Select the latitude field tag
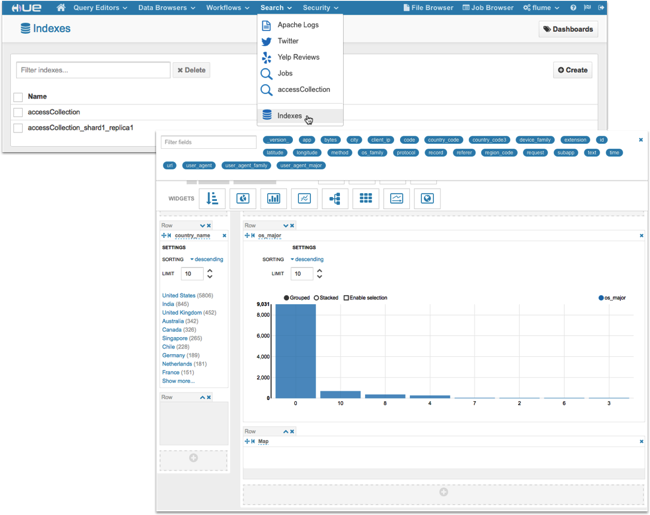 pyautogui.click(x=275, y=153)
